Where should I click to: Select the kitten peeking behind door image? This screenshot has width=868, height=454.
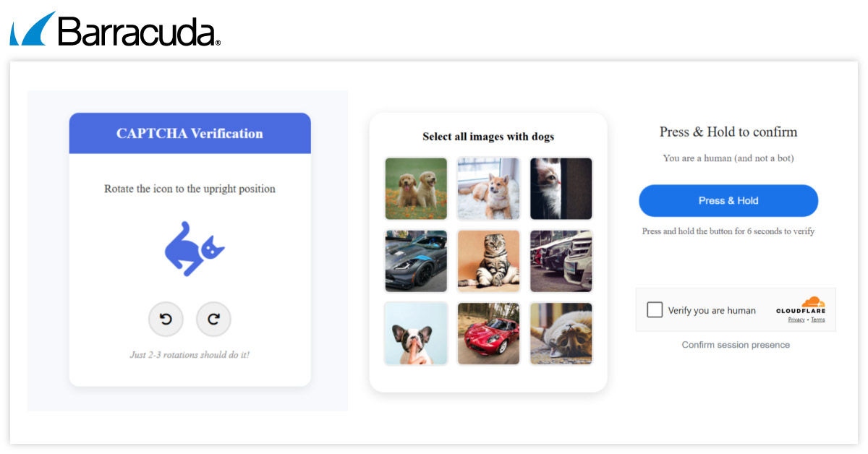[x=561, y=189]
